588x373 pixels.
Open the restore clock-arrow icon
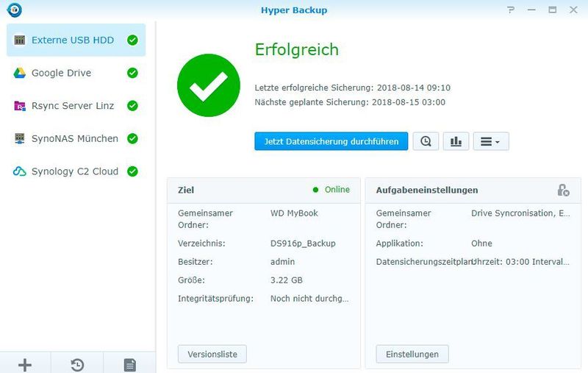point(77,365)
